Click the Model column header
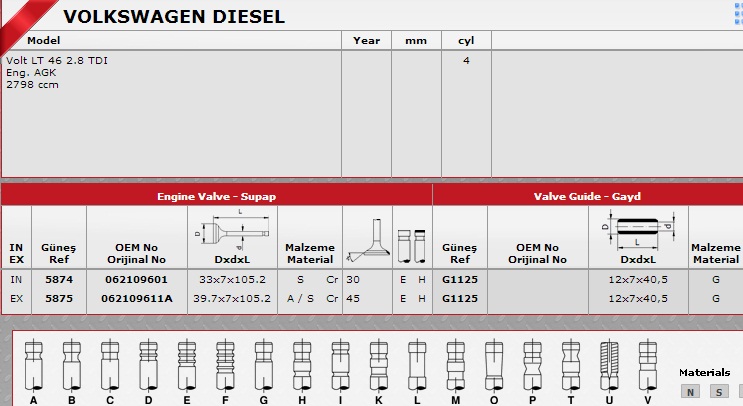This screenshot has height=406, width=743. point(44,41)
